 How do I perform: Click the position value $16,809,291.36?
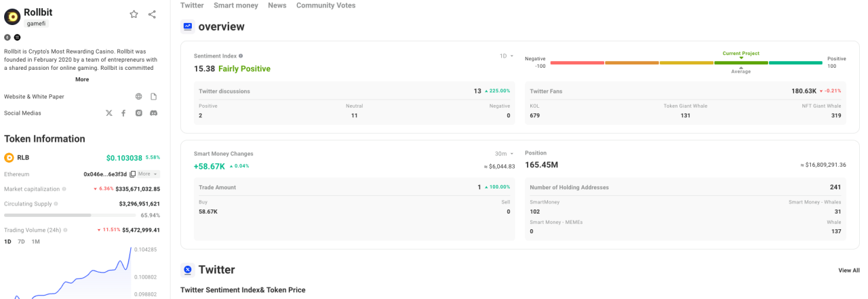click(823, 165)
